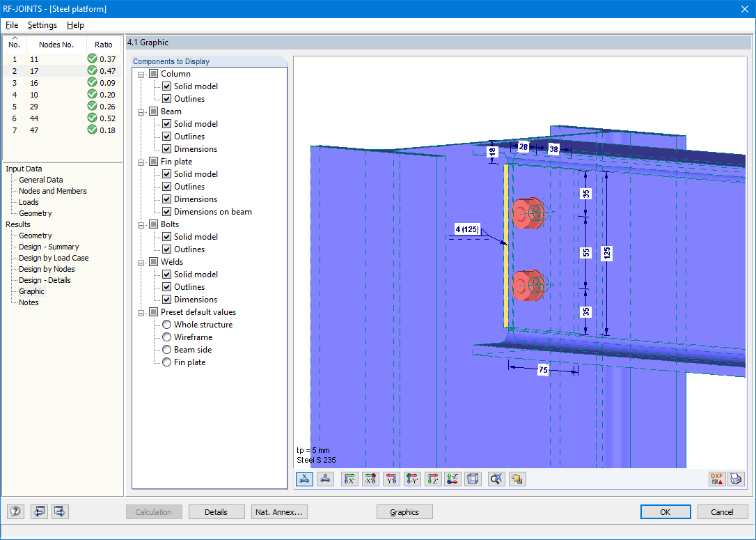Toggle Dimensions on beam checkbox
This screenshot has width=756, height=540.
pos(167,212)
